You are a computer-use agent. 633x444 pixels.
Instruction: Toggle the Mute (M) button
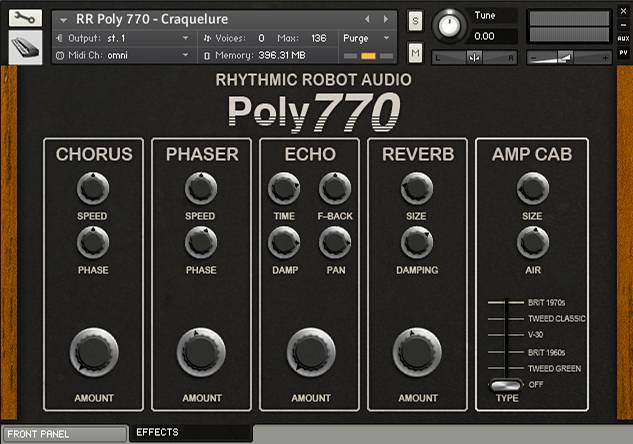(x=415, y=53)
